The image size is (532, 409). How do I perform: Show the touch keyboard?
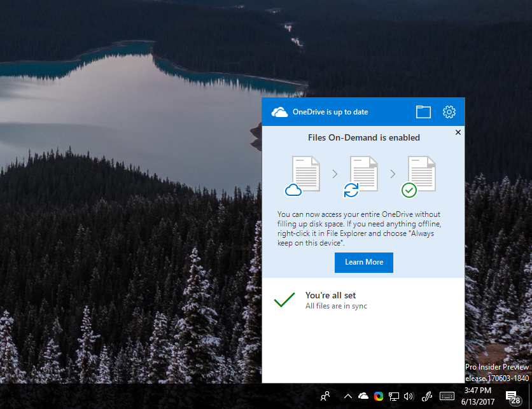[447, 396]
